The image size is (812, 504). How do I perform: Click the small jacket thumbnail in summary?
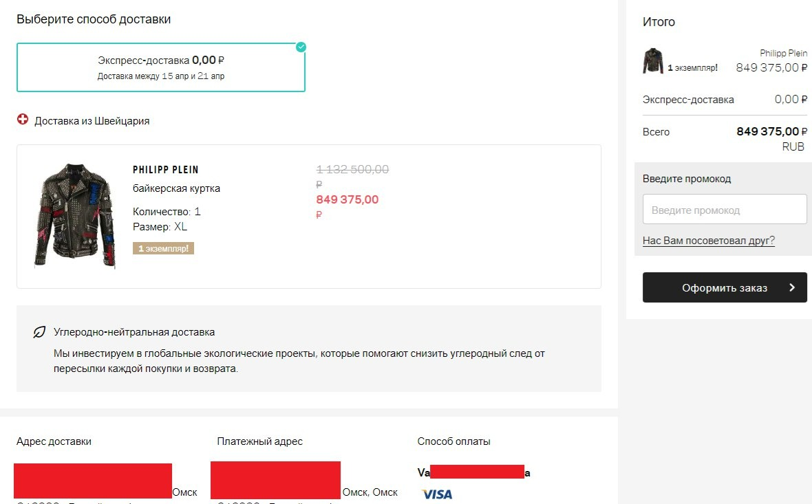[652, 61]
